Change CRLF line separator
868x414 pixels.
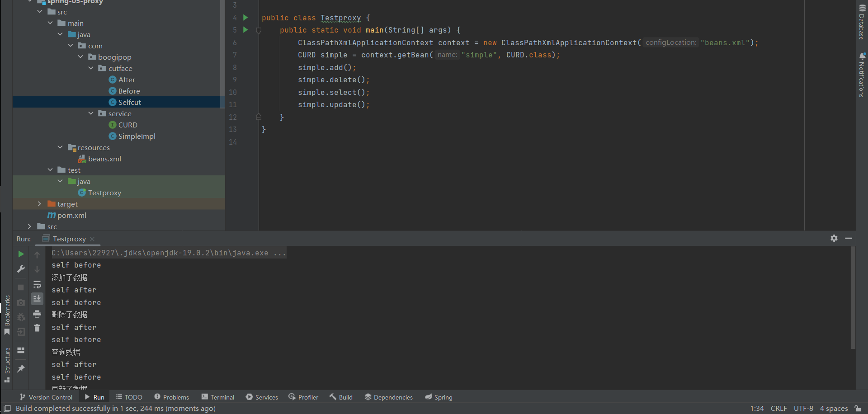point(778,409)
